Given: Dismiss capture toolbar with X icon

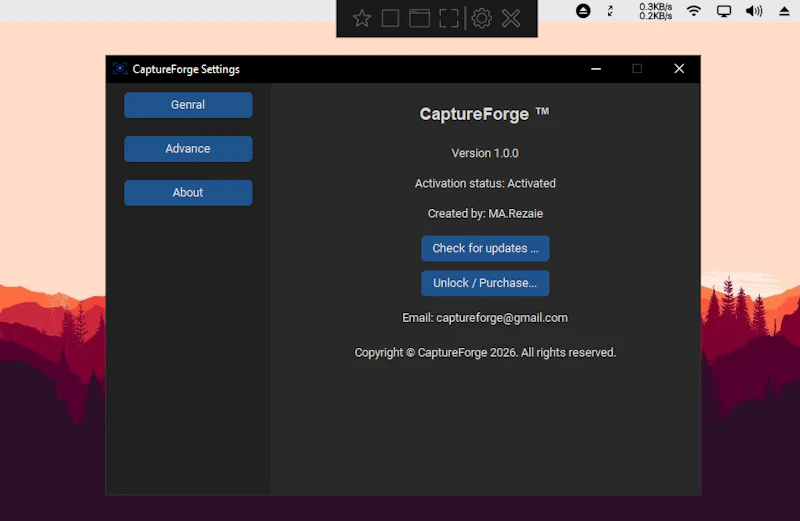Looking at the screenshot, I should [511, 18].
